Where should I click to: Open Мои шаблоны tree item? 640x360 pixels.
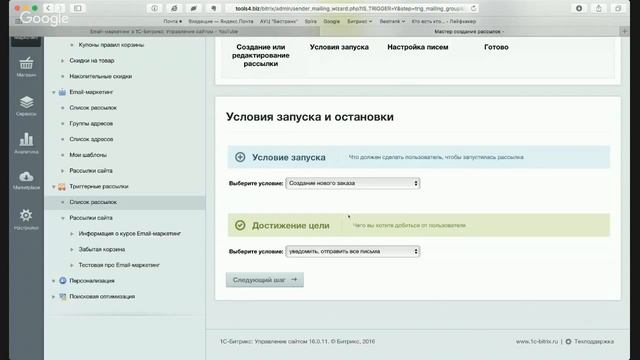point(88,155)
